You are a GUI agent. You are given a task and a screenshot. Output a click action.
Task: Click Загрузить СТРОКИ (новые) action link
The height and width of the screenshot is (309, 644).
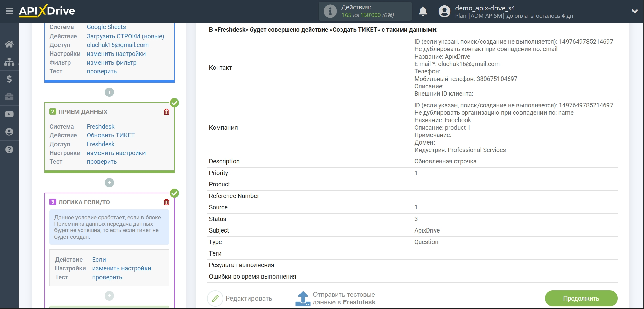126,36
